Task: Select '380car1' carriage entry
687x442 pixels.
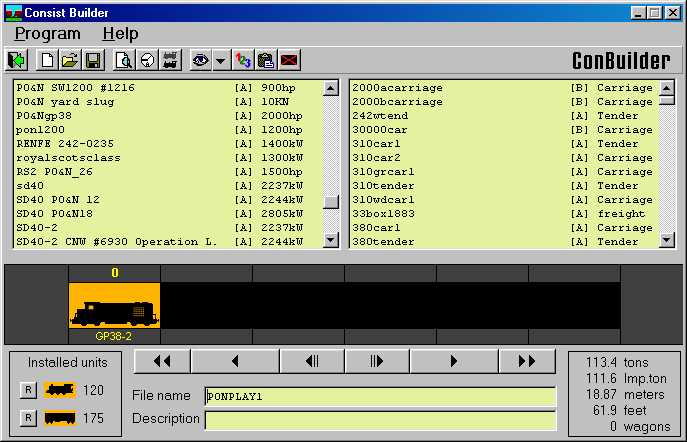Action: click(504, 228)
